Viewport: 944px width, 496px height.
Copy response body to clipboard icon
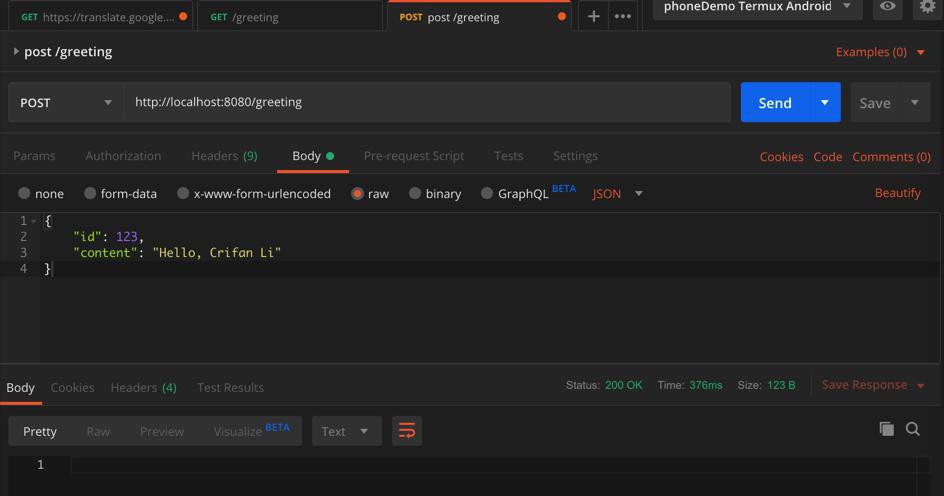point(886,429)
